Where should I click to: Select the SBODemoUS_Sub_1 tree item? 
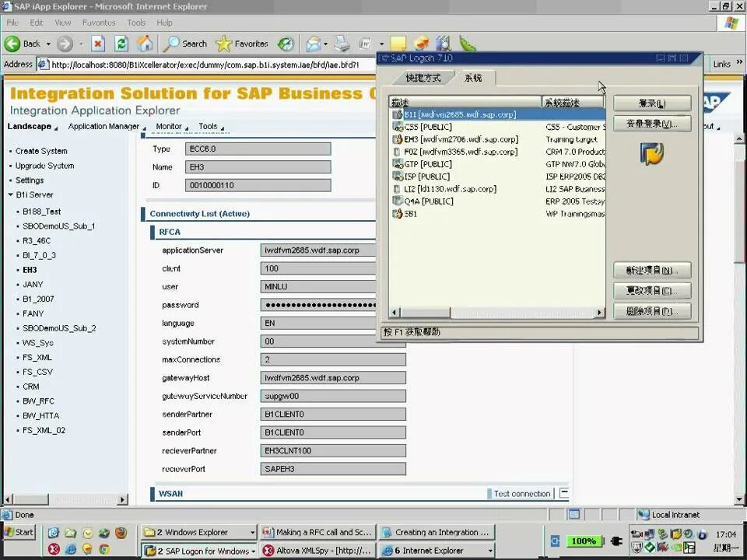coord(59,226)
